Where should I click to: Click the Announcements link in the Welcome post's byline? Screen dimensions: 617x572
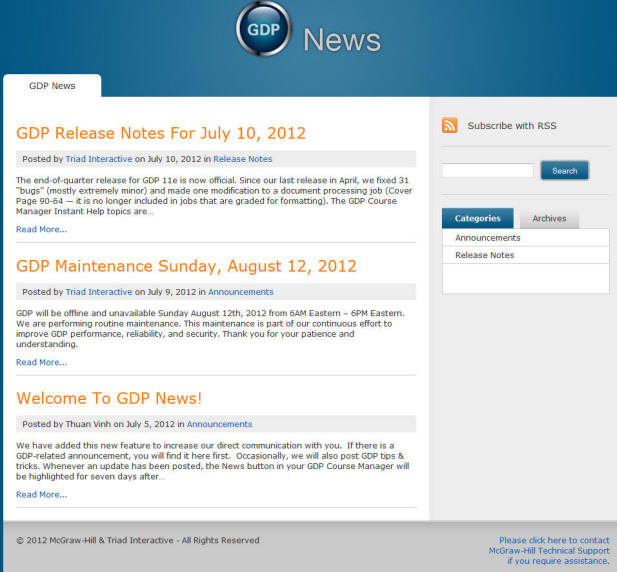pos(219,424)
